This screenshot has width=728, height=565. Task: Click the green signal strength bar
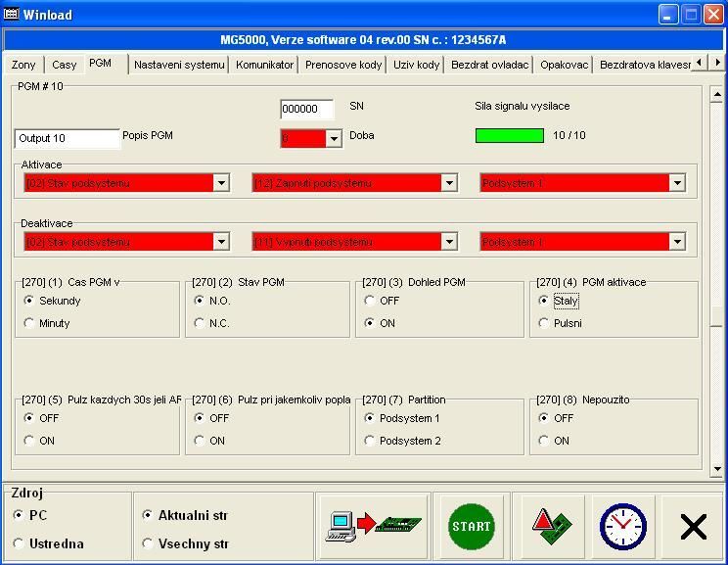click(x=509, y=136)
